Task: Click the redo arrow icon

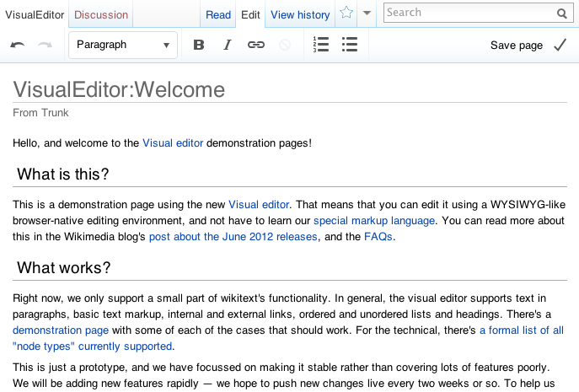Action: pyautogui.click(x=46, y=46)
